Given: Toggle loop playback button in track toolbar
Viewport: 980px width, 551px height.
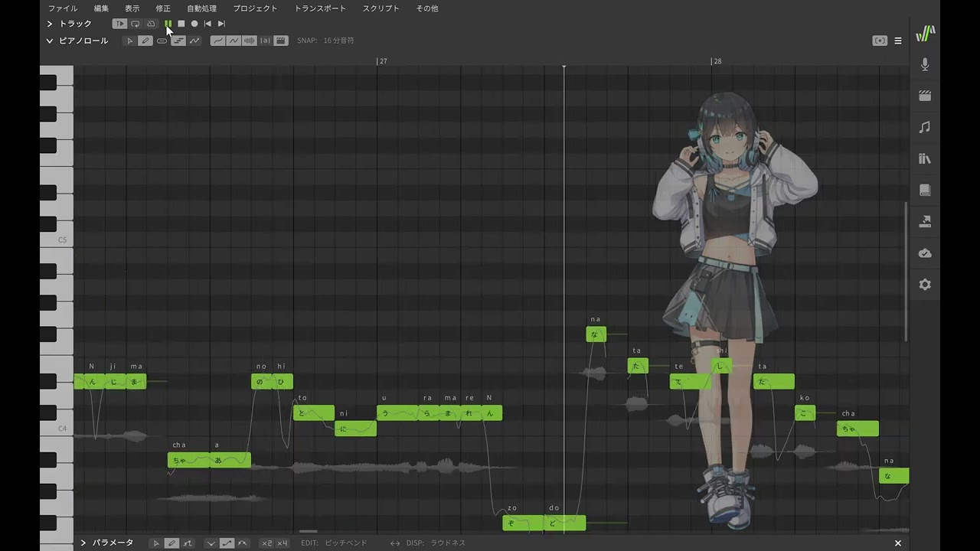Looking at the screenshot, I should point(136,24).
